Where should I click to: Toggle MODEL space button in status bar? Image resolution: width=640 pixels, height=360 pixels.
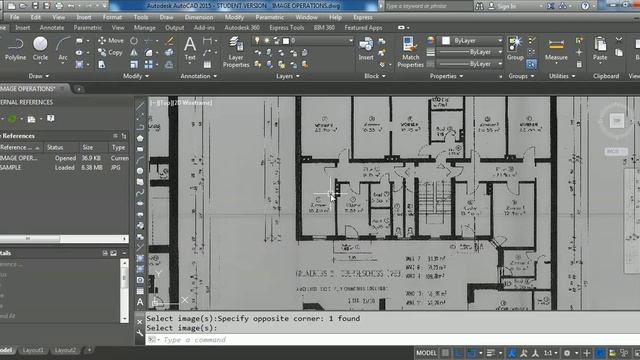[x=426, y=353]
